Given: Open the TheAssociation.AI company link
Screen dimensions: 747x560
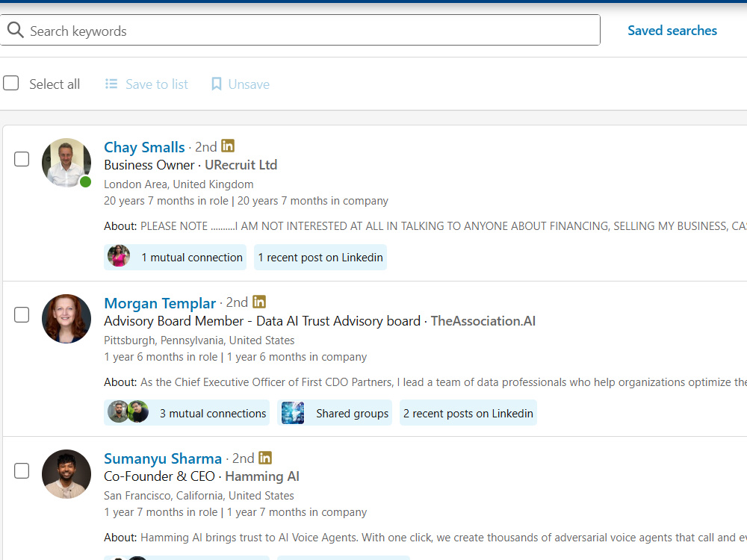Looking at the screenshot, I should pos(483,321).
